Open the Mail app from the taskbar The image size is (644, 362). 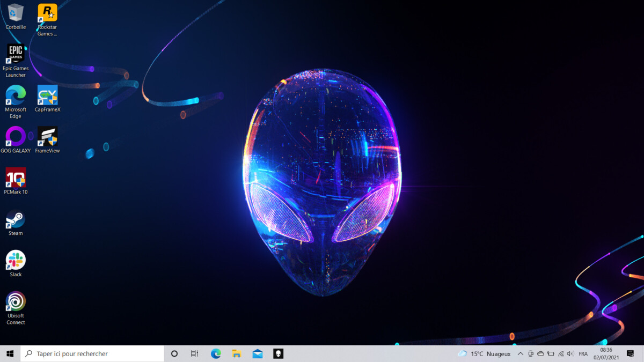click(x=258, y=353)
